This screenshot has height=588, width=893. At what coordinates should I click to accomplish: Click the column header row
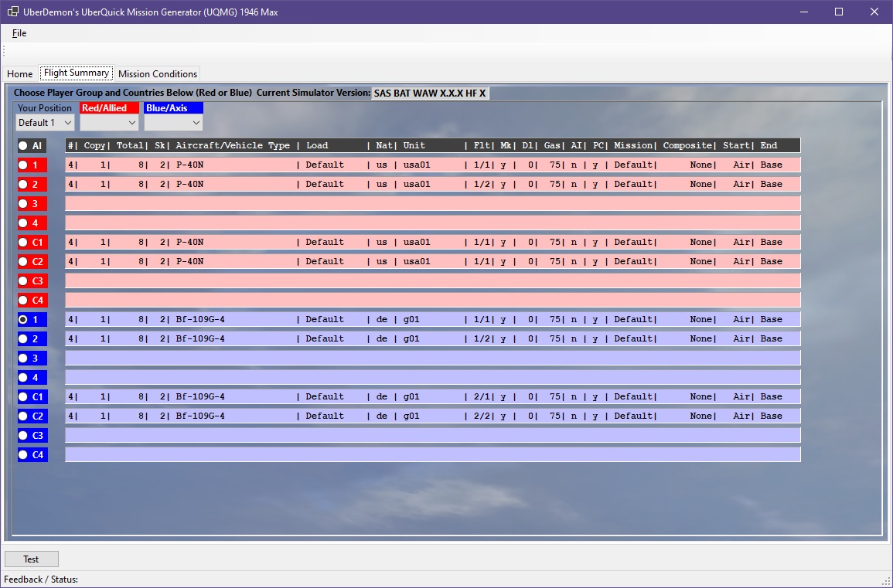click(433, 146)
